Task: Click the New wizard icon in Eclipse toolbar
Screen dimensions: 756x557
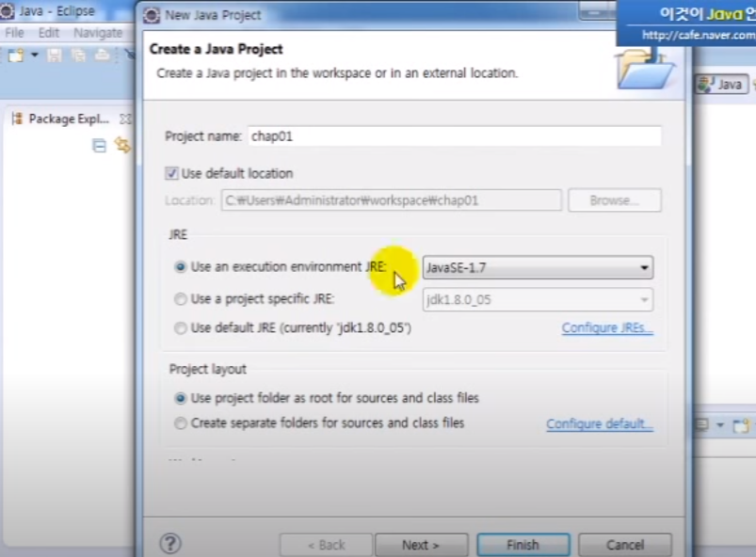Action: (x=15, y=56)
